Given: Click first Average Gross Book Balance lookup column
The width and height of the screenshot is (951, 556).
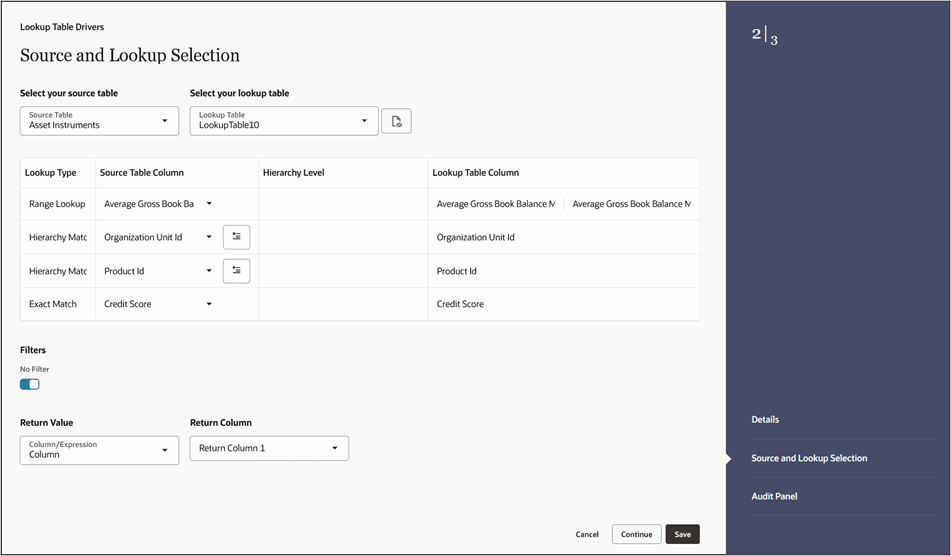Looking at the screenshot, I should click(496, 204).
